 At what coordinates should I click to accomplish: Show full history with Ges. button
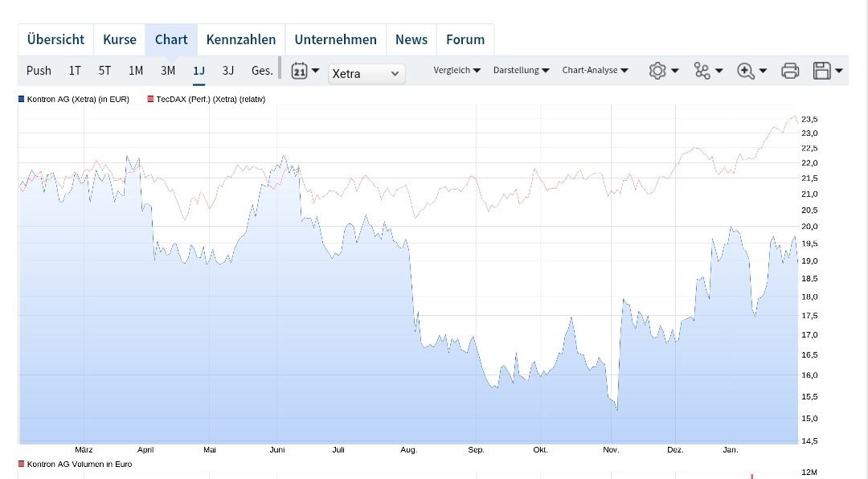[261, 71]
